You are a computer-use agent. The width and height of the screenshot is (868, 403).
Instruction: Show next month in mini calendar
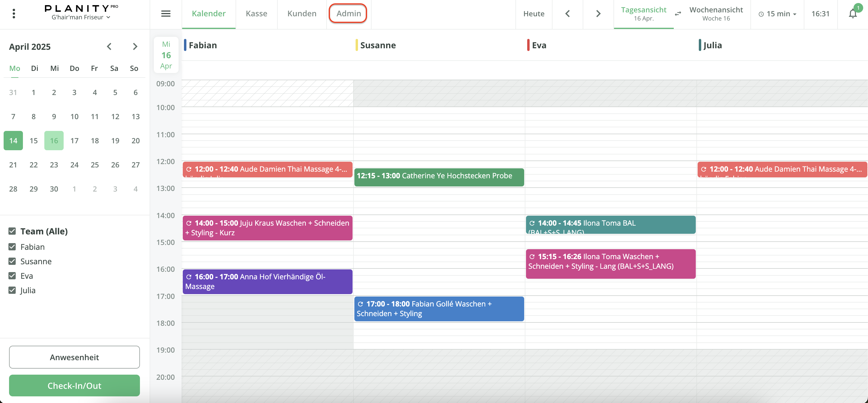(x=135, y=46)
